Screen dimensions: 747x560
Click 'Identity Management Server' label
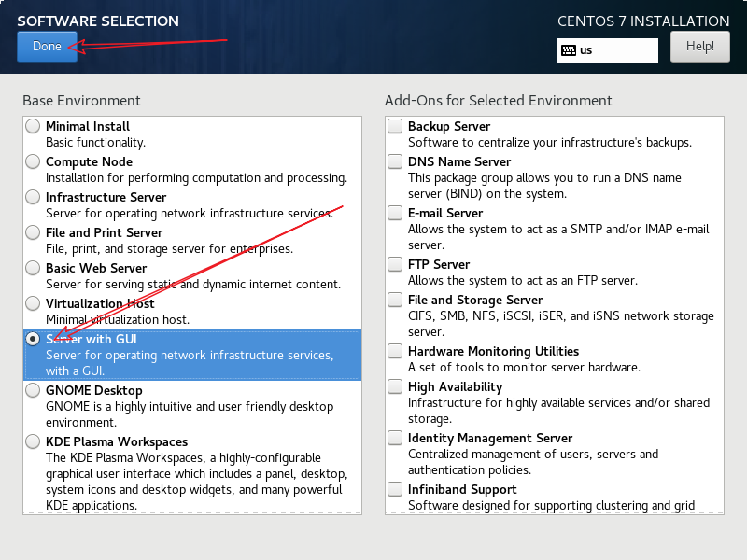[489, 438]
